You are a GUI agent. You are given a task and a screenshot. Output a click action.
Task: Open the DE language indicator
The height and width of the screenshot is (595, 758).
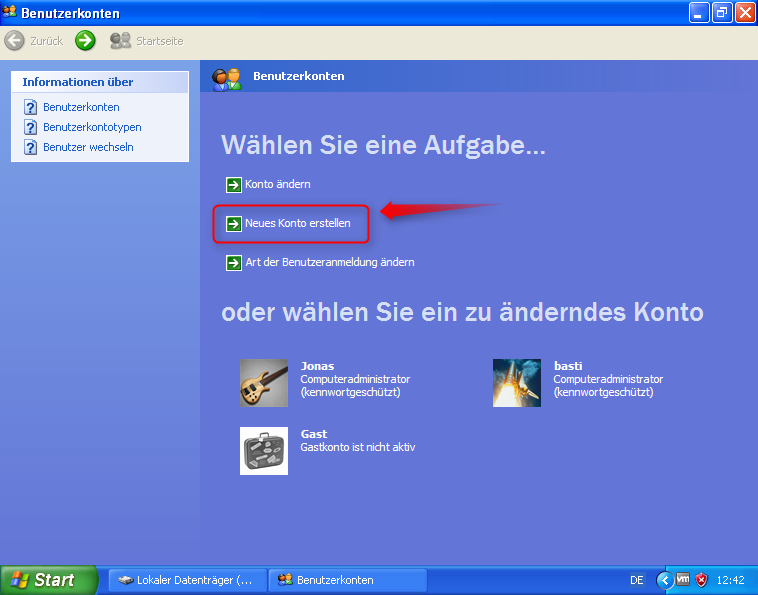pos(637,580)
